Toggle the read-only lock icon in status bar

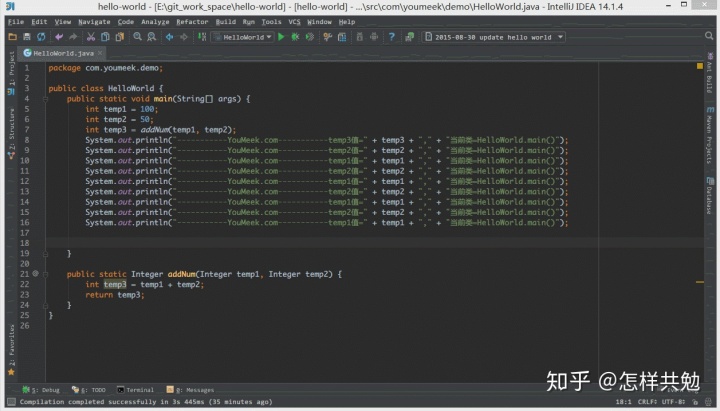[696, 402]
